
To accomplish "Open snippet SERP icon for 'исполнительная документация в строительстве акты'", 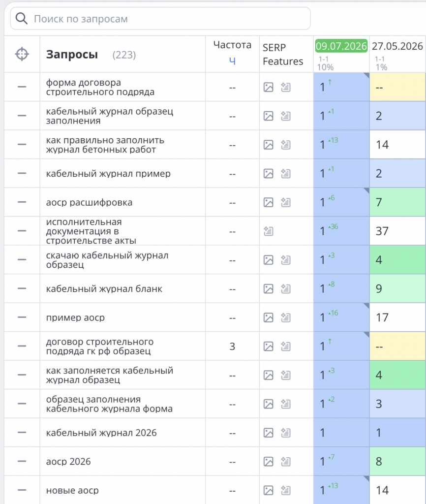I will (x=268, y=231).
